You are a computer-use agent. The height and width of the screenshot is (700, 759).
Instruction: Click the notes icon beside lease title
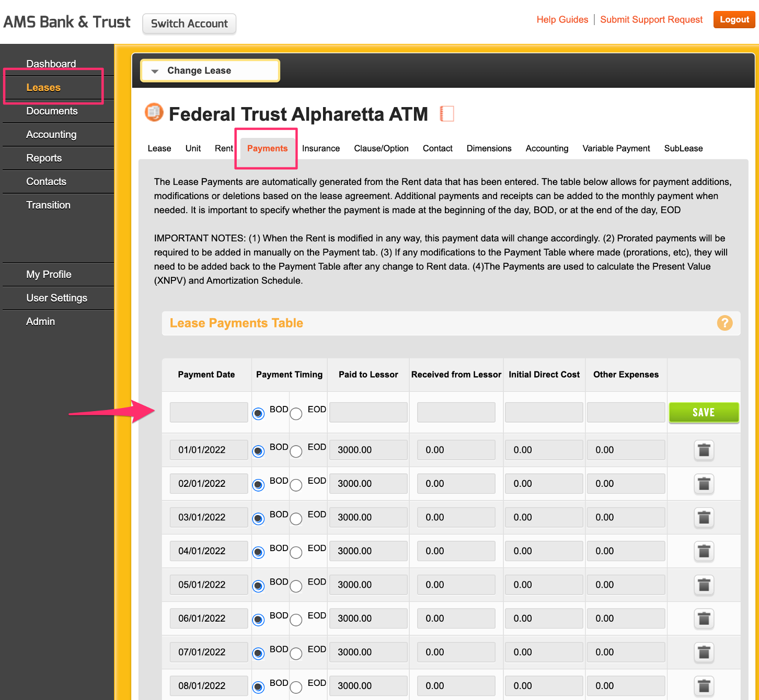point(447,114)
